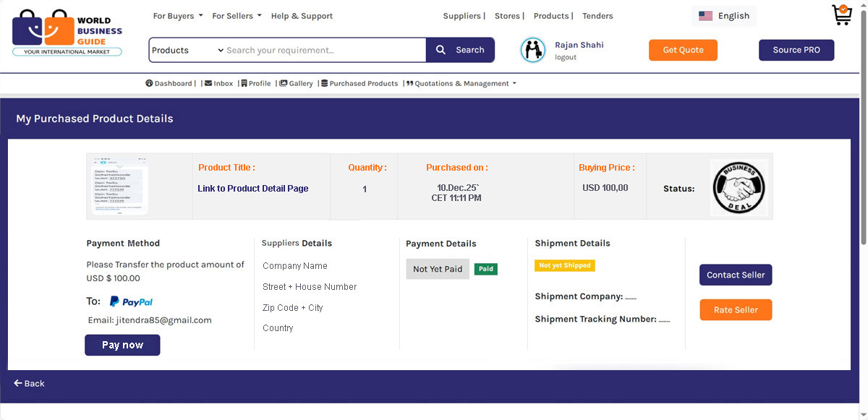Open the Gallery tab

[296, 83]
